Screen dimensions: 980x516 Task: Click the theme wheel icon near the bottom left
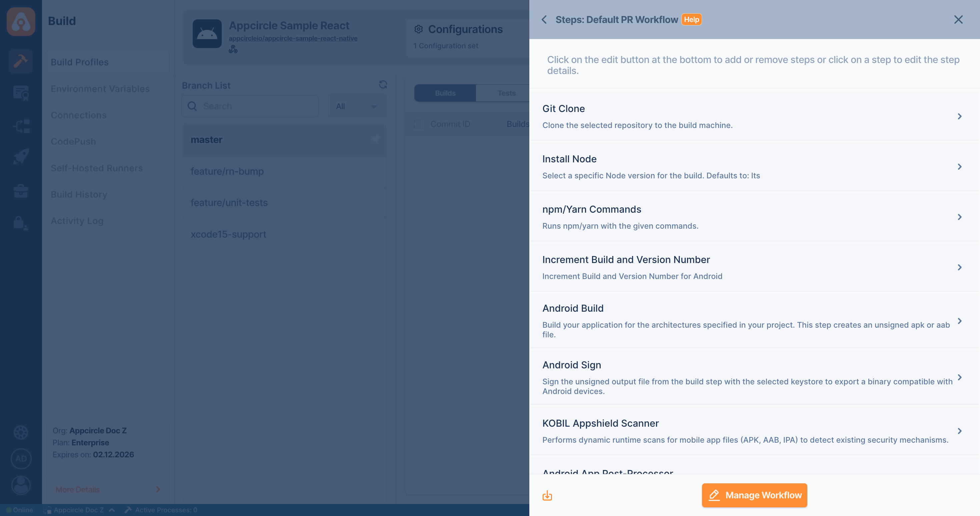click(x=21, y=432)
